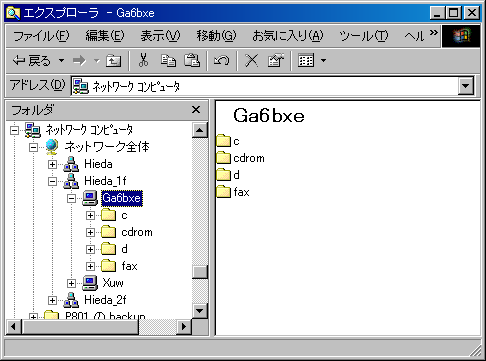Click the Paste clipboard icon
Screen dimensions: 486x361
click(x=192, y=60)
